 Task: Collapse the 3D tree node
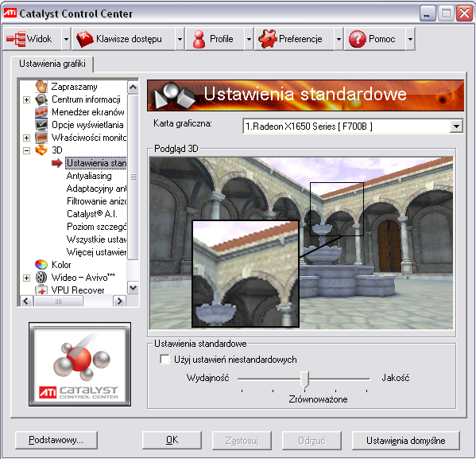[x=27, y=150]
